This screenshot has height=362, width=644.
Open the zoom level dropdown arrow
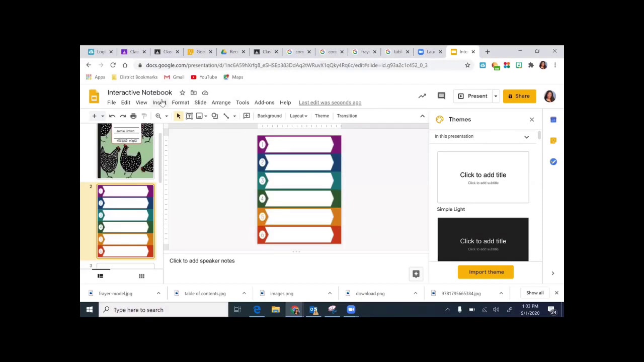[167, 116]
